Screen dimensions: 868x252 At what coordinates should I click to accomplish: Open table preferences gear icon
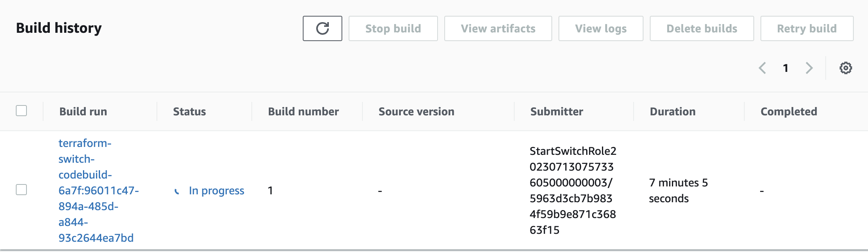pos(845,68)
